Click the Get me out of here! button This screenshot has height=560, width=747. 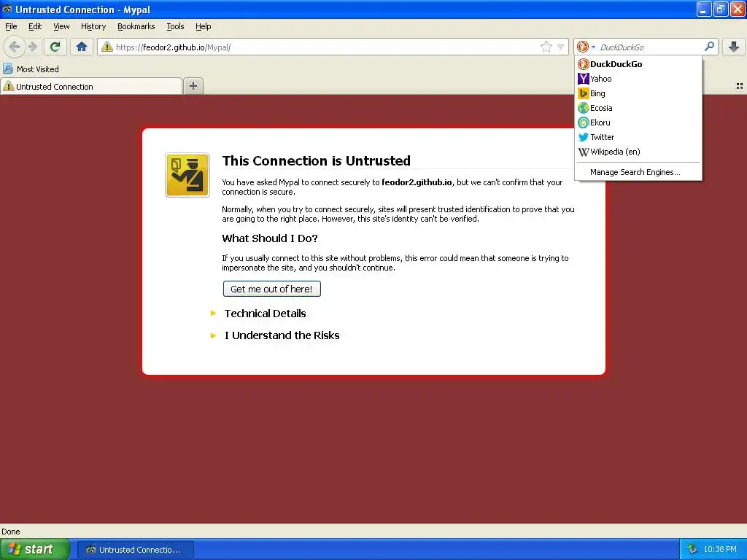tap(271, 289)
